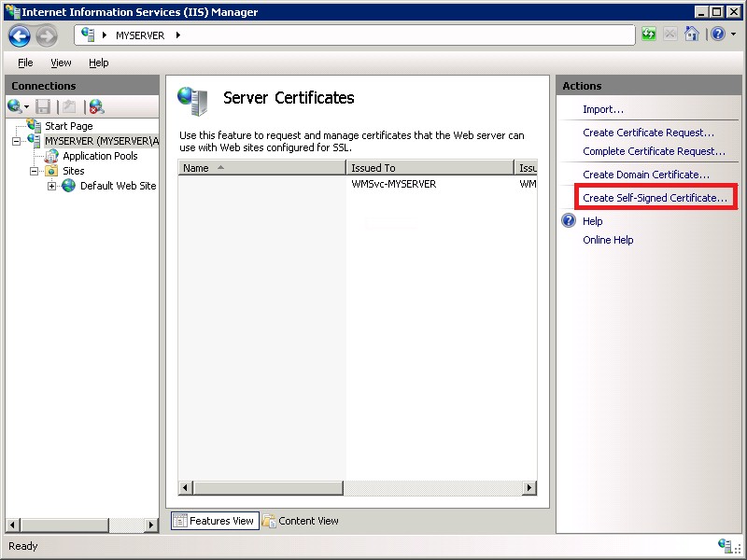Click Complete Certificate Request... link

point(655,151)
